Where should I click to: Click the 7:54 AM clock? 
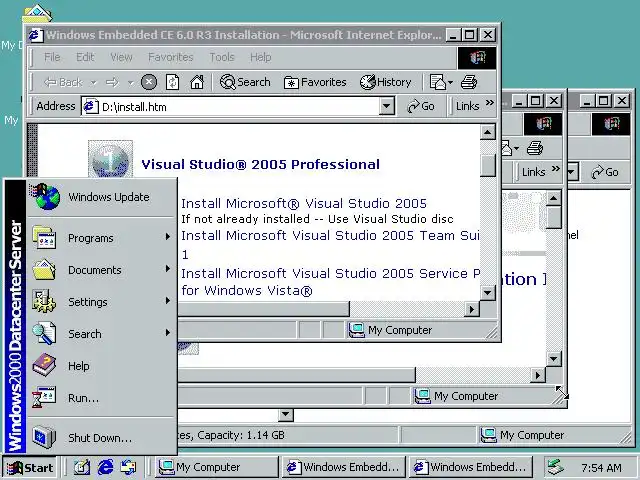click(601, 468)
